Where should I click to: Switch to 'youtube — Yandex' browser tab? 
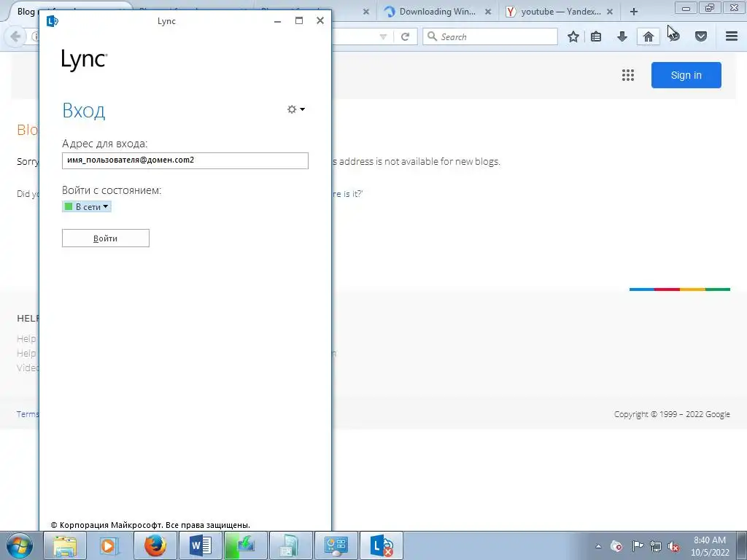pyautogui.click(x=560, y=12)
